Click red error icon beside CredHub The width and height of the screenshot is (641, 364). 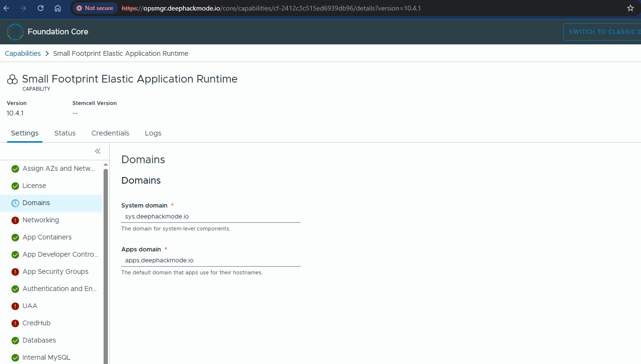click(x=15, y=323)
